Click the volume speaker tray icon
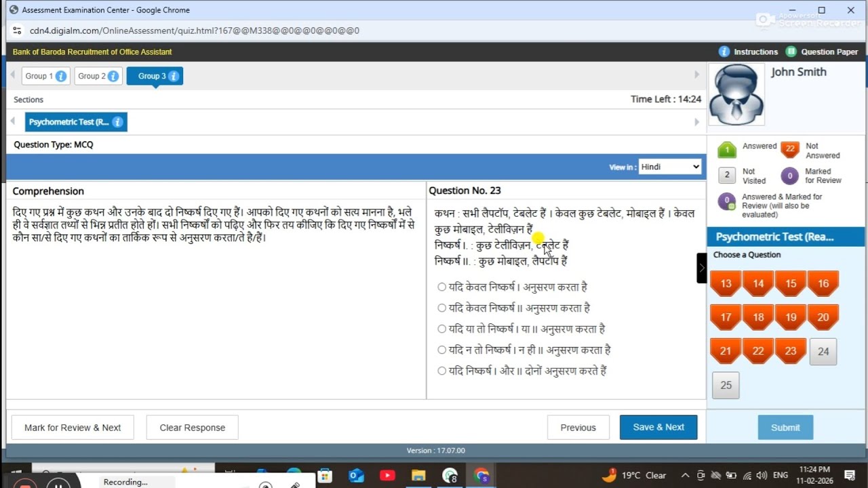868x488 pixels. pyautogui.click(x=762, y=475)
